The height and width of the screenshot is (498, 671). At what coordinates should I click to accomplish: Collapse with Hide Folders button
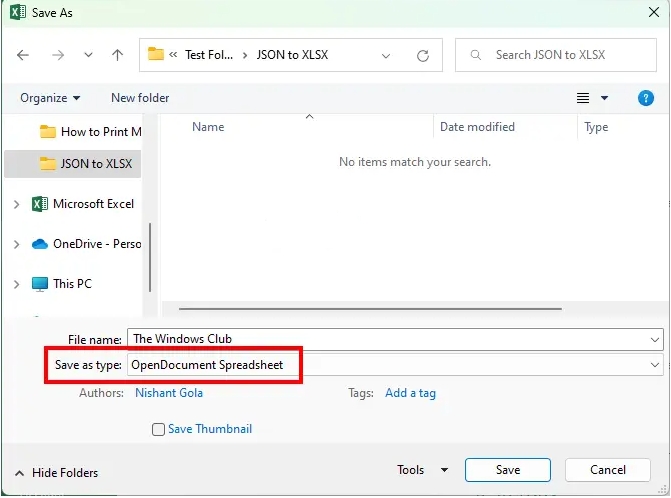pyautogui.click(x=56, y=473)
